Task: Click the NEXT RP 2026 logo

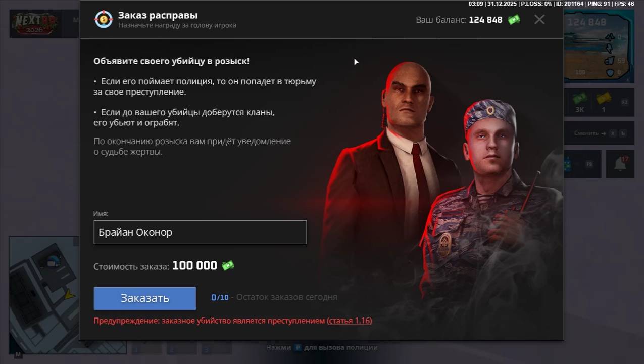Action: click(35, 23)
